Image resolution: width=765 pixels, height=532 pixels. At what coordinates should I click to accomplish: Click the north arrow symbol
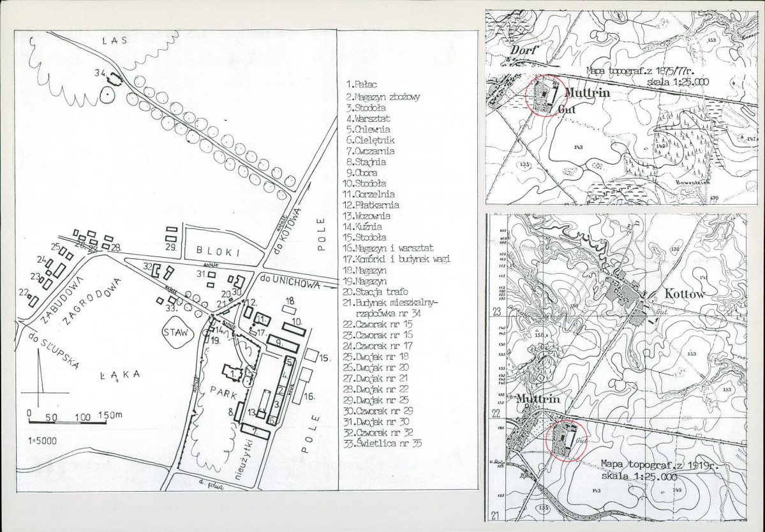tap(40, 374)
